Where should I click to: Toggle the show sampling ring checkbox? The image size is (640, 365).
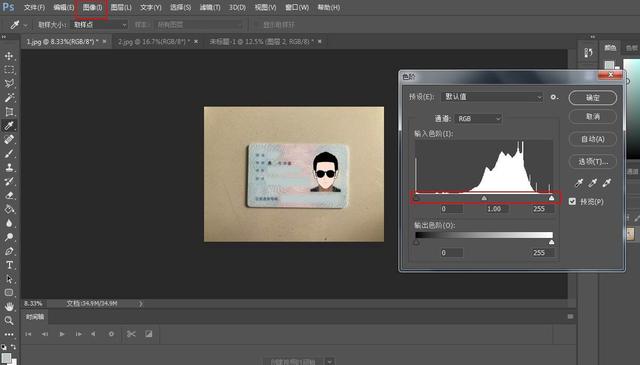coord(258,25)
